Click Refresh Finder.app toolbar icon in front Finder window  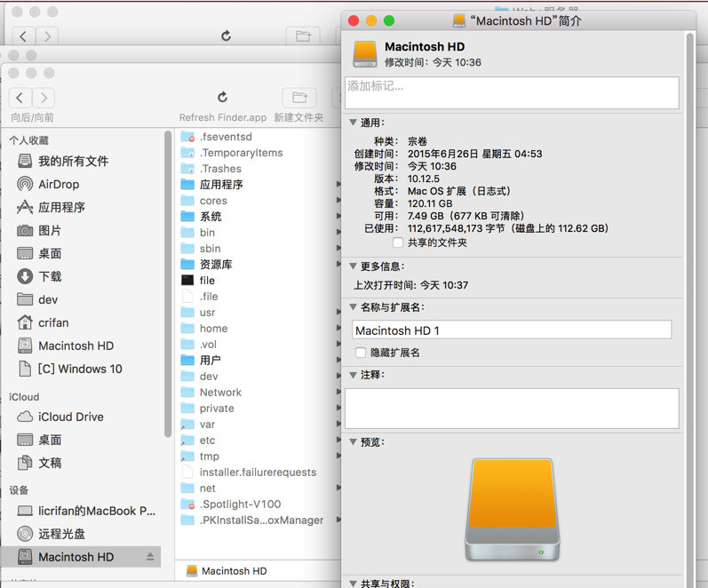coord(222,97)
